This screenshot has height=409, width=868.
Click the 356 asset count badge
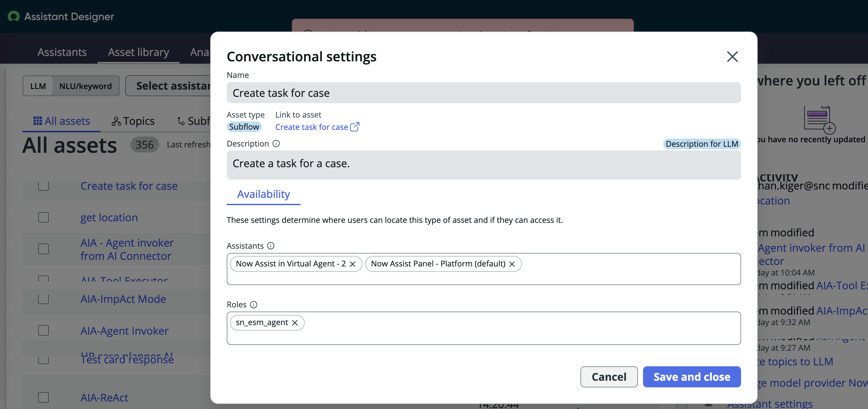[x=145, y=145]
